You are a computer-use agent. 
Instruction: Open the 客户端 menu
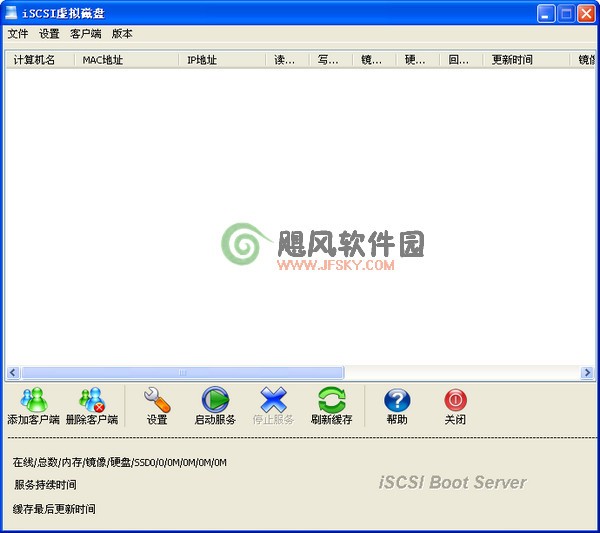point(86,34)
